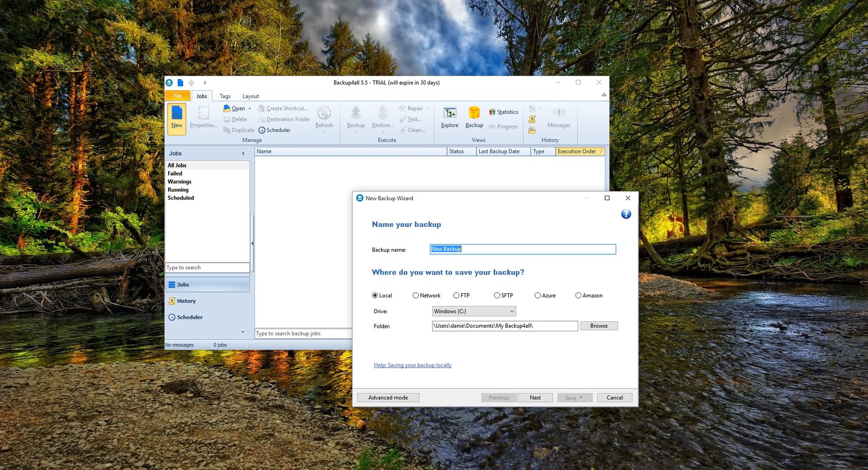Sort by the Last Backup Date column header
868x470 pixels.
pyautogui.click(x=503, y=151)
